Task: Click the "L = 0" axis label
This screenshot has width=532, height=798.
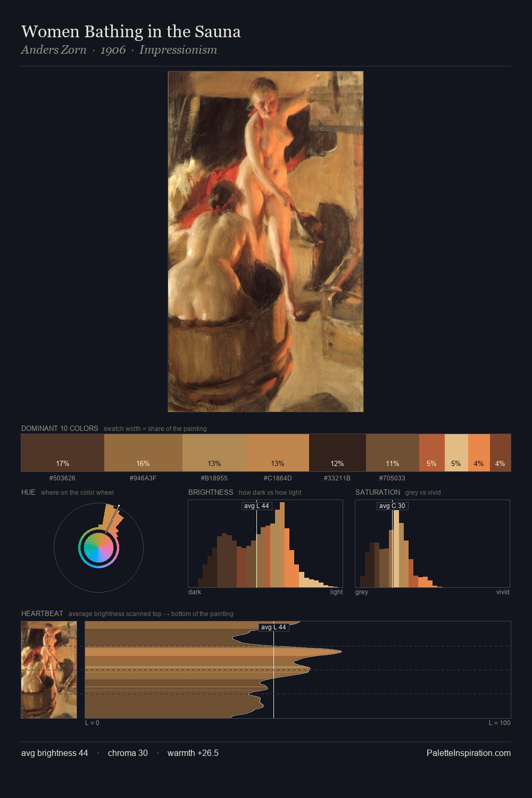Action: (92, 723)
